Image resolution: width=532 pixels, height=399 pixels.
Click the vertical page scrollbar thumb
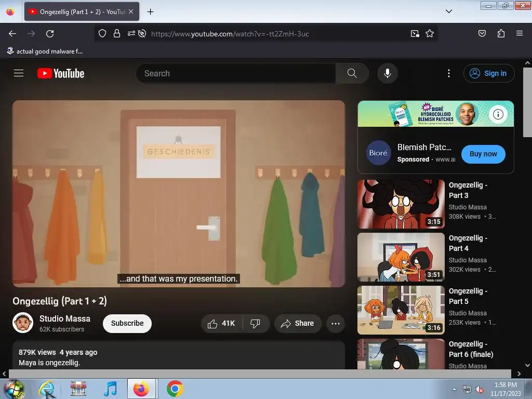tap(527, 102)
